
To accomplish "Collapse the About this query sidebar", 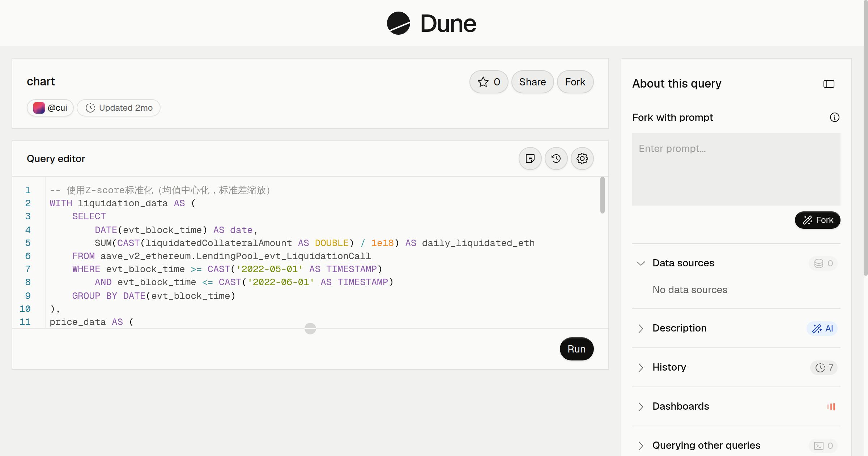I will click(x=829, y=84).
